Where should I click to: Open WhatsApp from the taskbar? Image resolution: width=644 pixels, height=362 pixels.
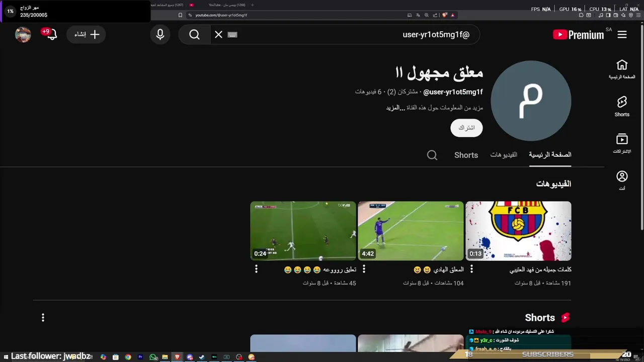153,357
